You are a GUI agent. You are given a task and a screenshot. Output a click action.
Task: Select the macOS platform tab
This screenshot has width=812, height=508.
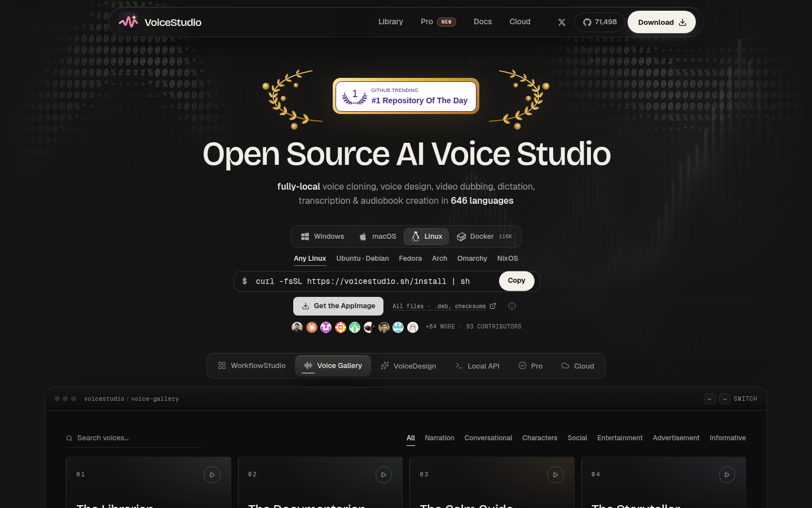tap(378, 237)
